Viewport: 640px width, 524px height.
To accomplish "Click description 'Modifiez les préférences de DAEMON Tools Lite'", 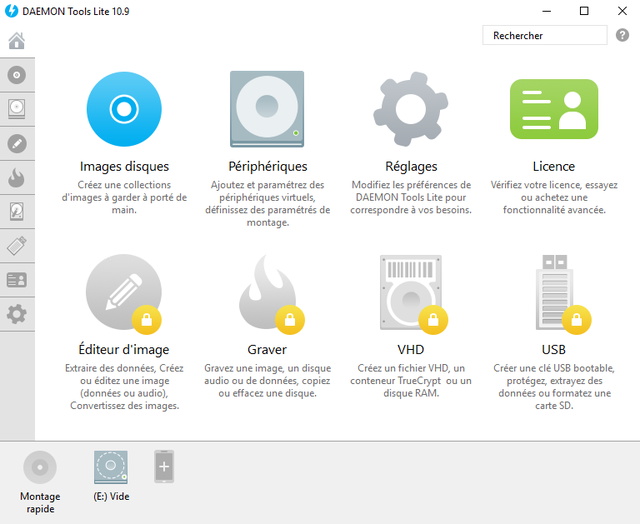I will 411,198.
